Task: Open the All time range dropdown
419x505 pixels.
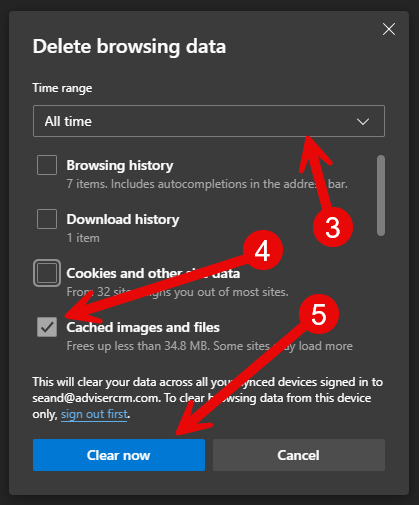Action: click(209, 121)
